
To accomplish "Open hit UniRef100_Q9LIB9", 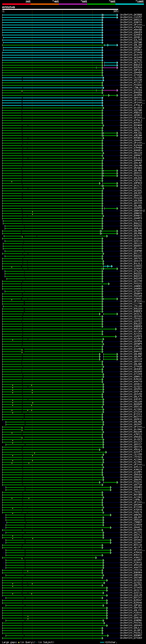I will (x=131, y=45).
